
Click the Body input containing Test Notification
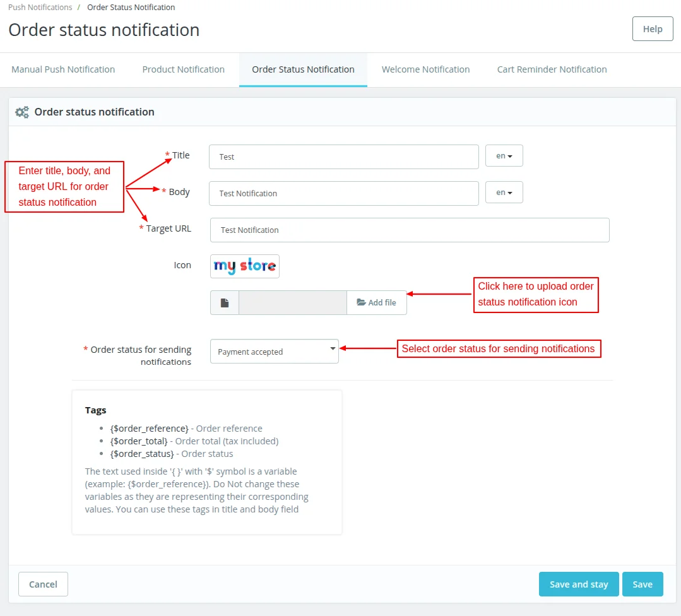(x=343, y=192)
